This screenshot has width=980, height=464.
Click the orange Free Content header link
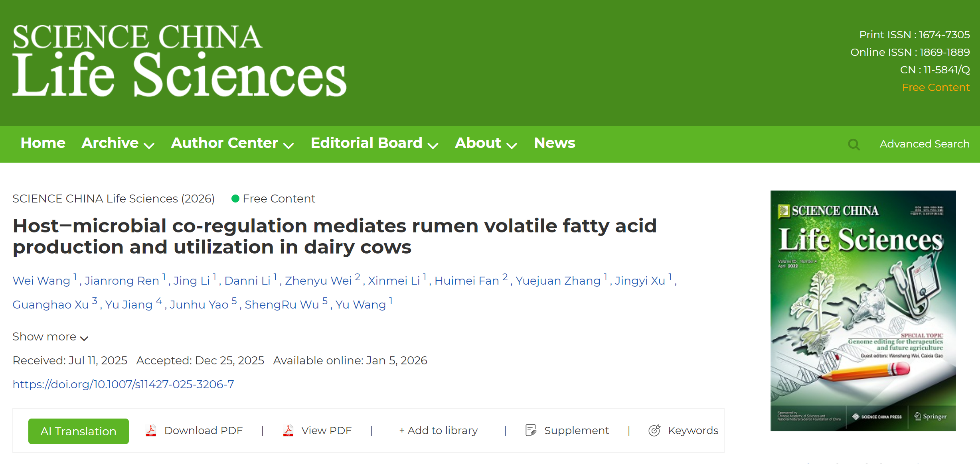click(x=936, y=87)
